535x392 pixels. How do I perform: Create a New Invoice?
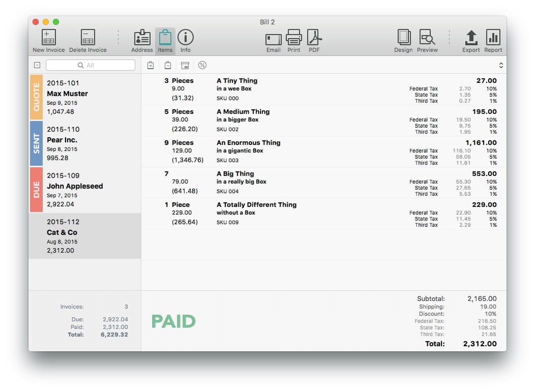tap(48, 38)
